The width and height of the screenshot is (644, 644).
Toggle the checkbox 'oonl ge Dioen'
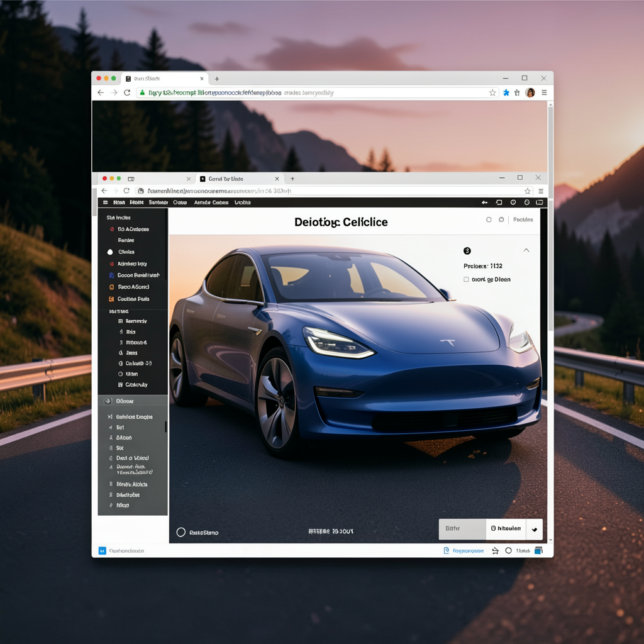point(466,280)
